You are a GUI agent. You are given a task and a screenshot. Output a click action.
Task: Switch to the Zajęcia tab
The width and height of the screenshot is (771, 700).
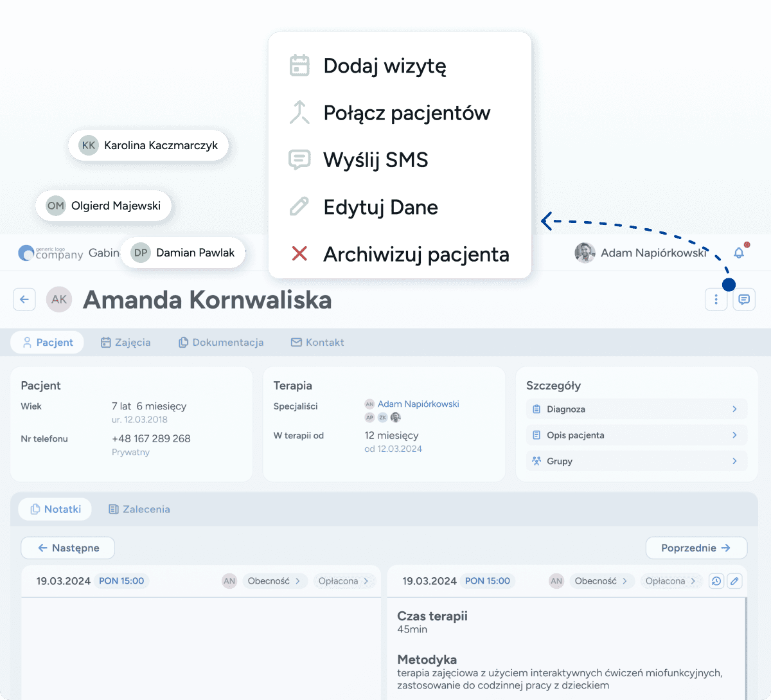pyautogui.click(x=126, y=343)
